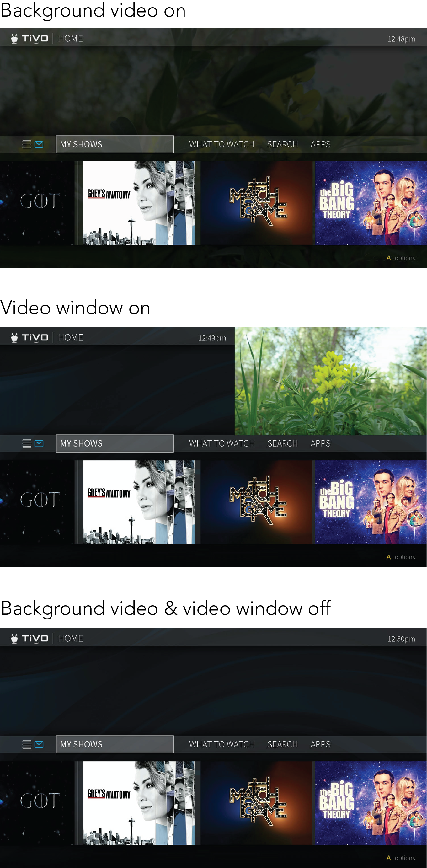Open Match Game tile in Video window on screen

coord(257,502)
